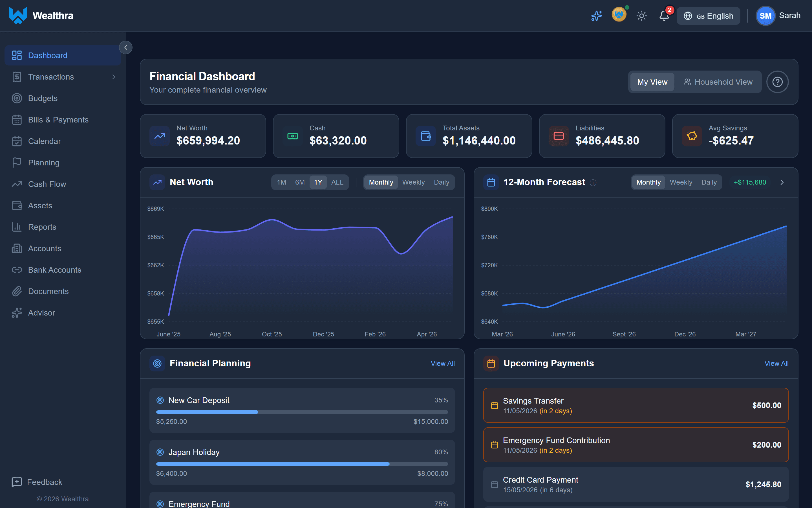This screenshot has width=812, height=508.
Task: Open notifications bell with 2 badge
Action: tap(664, 16)
